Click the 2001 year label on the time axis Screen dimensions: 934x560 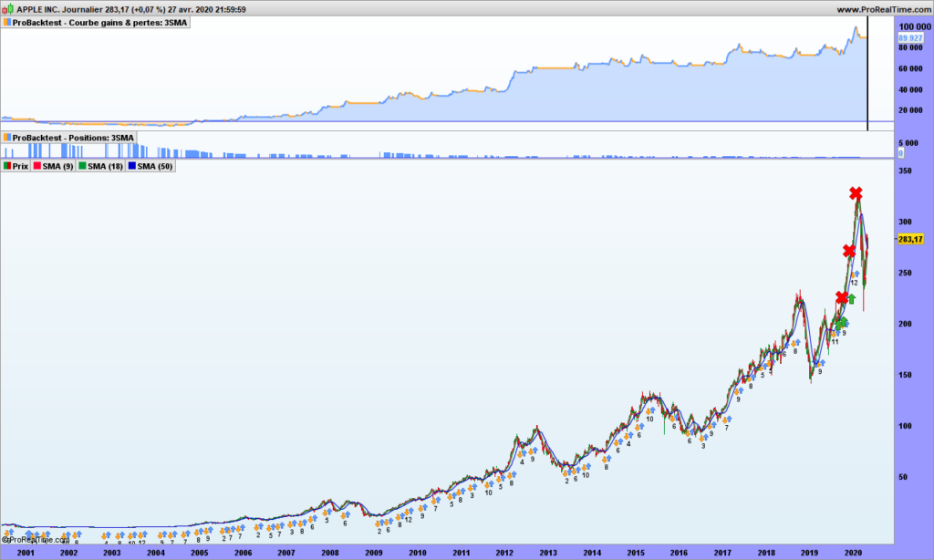[26, 553]
